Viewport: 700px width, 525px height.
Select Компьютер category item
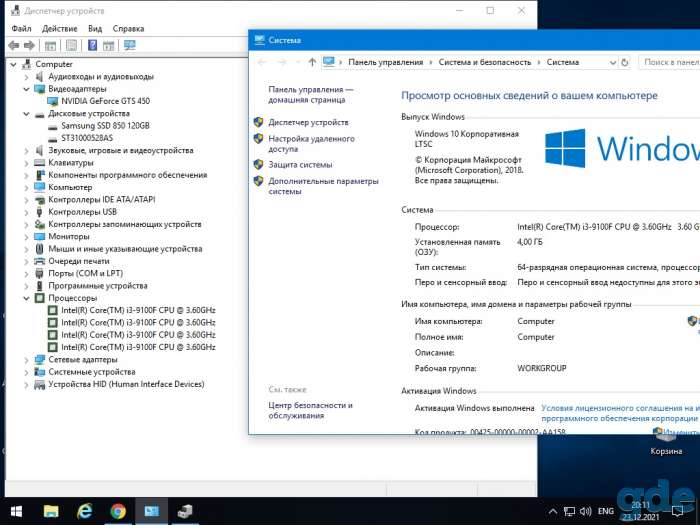(x=70, y=188)
